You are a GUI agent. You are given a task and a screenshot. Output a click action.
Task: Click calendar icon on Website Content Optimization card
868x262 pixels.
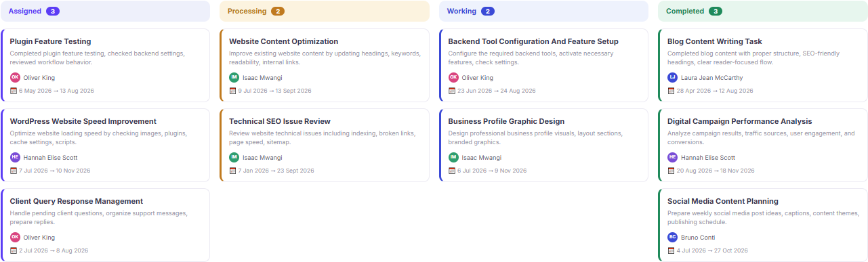coord(232,91)
